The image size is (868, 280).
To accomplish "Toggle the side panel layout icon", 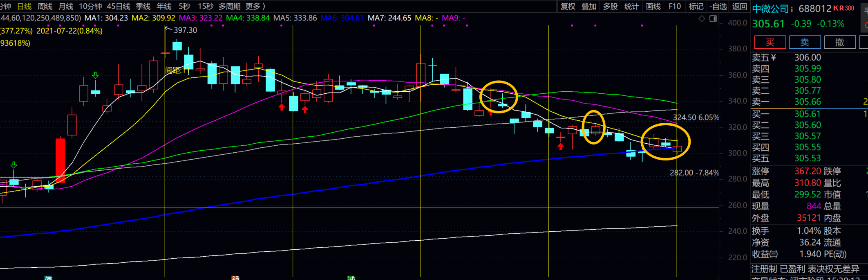I will point(713,18).
